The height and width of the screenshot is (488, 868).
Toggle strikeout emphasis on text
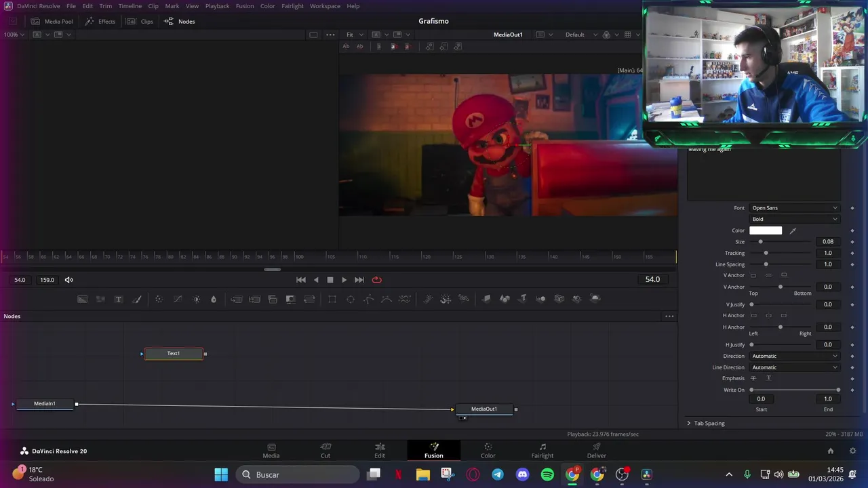(x=753, y=378)
